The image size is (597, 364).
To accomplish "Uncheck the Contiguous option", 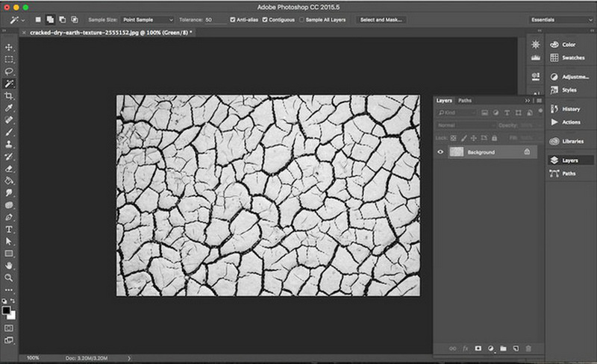I will pyautogui.click(x=266, y=19).
